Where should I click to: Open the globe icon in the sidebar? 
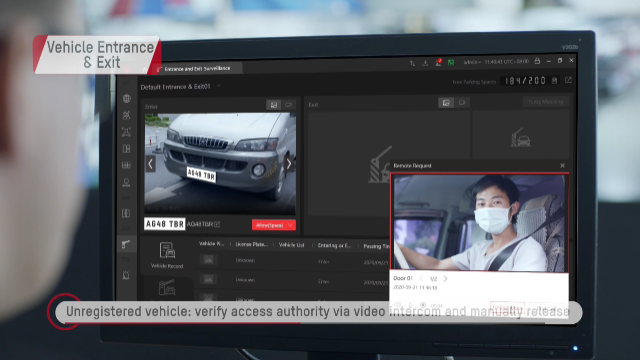(x=127, y=98)
